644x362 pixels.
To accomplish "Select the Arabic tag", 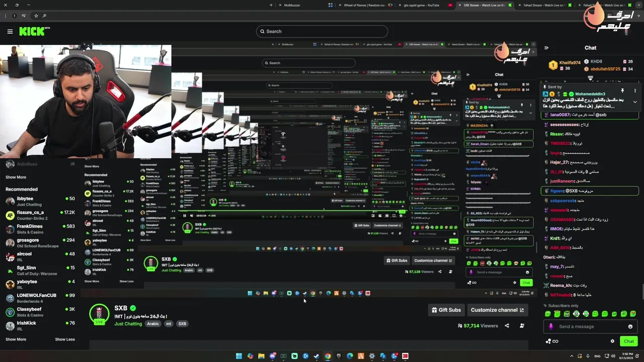I will coord(153,324).
